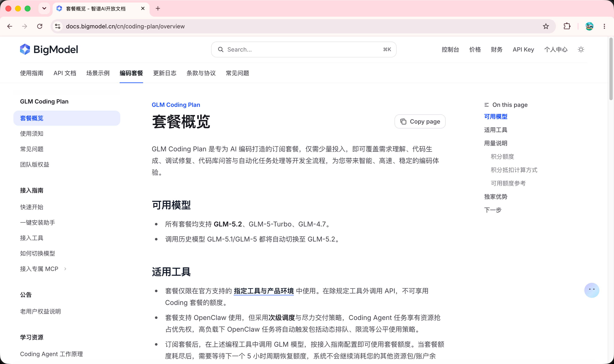Screen dimensions: 614x364
Task: Open a new browser tab
Action: click(x=158, y=9)
